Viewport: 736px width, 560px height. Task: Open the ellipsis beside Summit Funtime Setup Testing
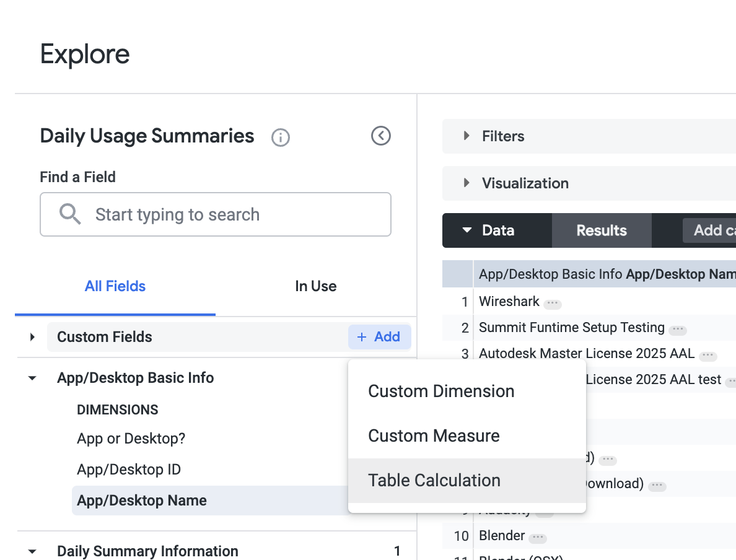tap(678, 329)
